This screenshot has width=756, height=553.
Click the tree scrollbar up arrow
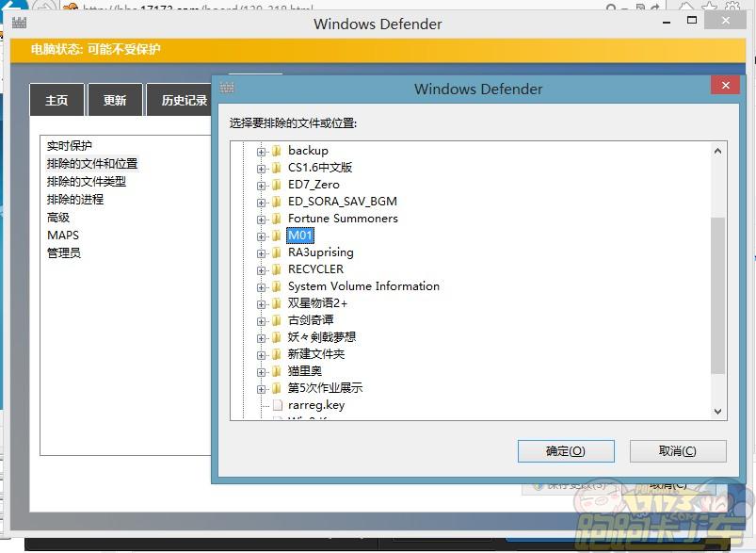click(x=718, y=151)
